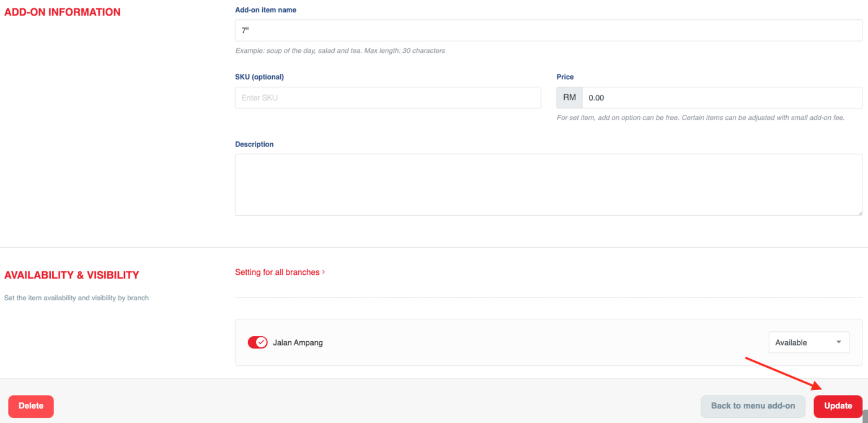Open the Available status dropdown
Viewport: 868px width, 423px height.
point(808,342)
